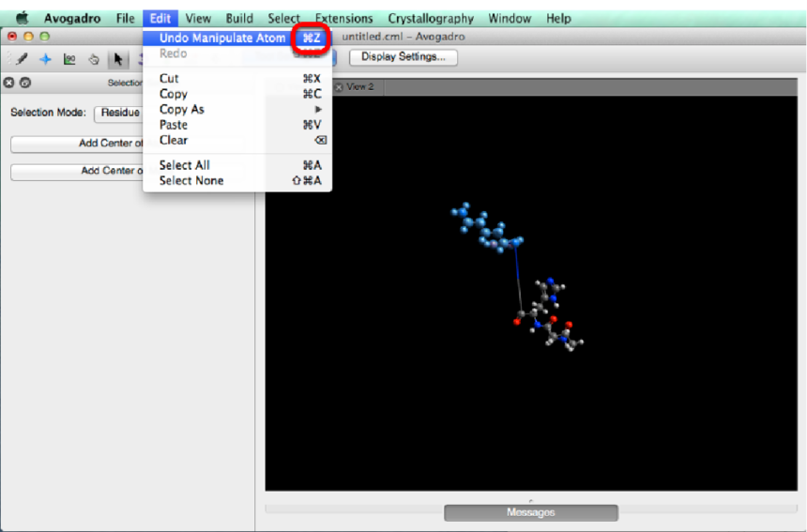The height and width of the screenshot is (532, 807).
Task: Select the Selection arrow tool
Action: tap(118, 58)
